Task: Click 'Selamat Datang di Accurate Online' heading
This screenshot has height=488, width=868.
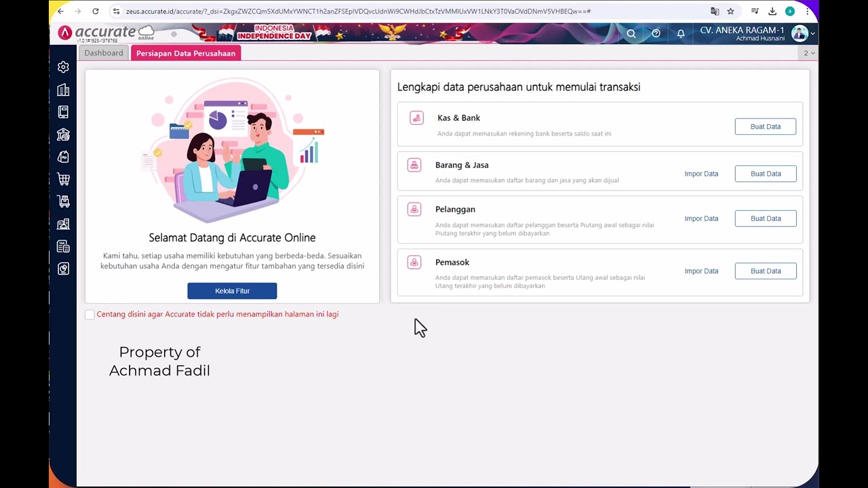Action: (x=232, y=238)
